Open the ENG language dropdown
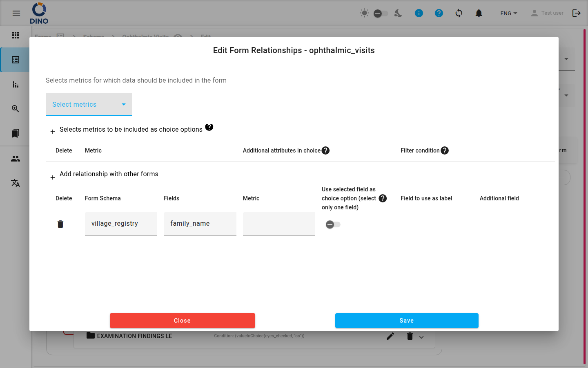The height and width of the screenshot is (368, 588). 509,13
